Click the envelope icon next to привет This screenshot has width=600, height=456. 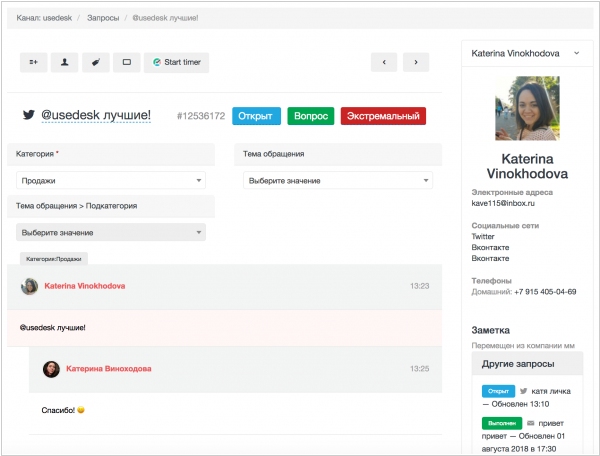pos(530,423)
